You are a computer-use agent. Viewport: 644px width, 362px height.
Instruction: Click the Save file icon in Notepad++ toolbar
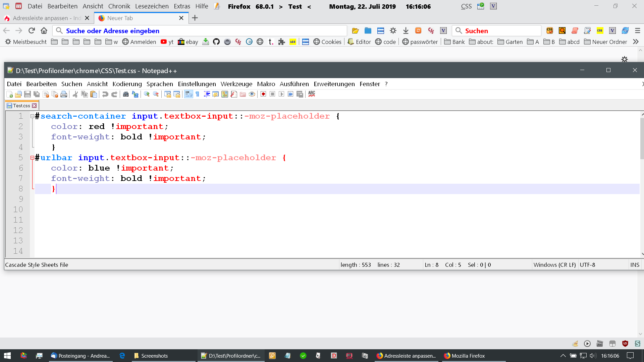(x=28, y=94)
